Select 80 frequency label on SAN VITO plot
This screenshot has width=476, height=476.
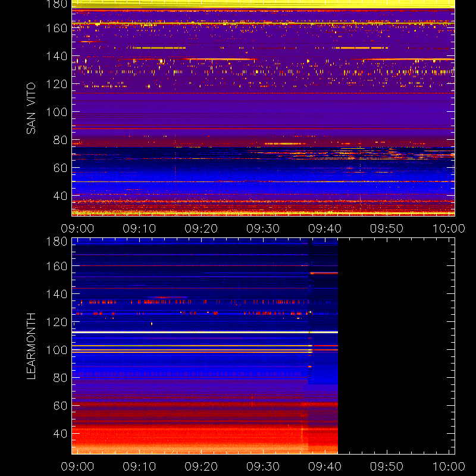coord(61,140)
